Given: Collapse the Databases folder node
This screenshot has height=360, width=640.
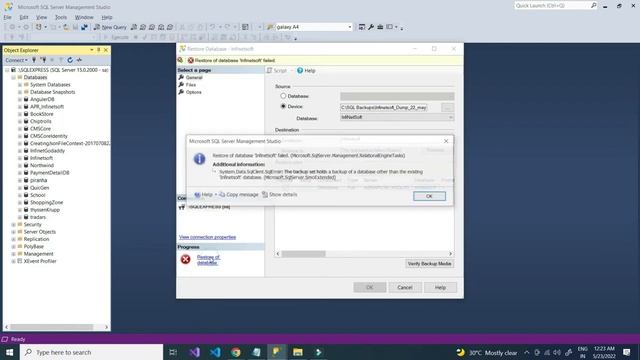Looking at the screenshot, I should [x=13, y=77].
